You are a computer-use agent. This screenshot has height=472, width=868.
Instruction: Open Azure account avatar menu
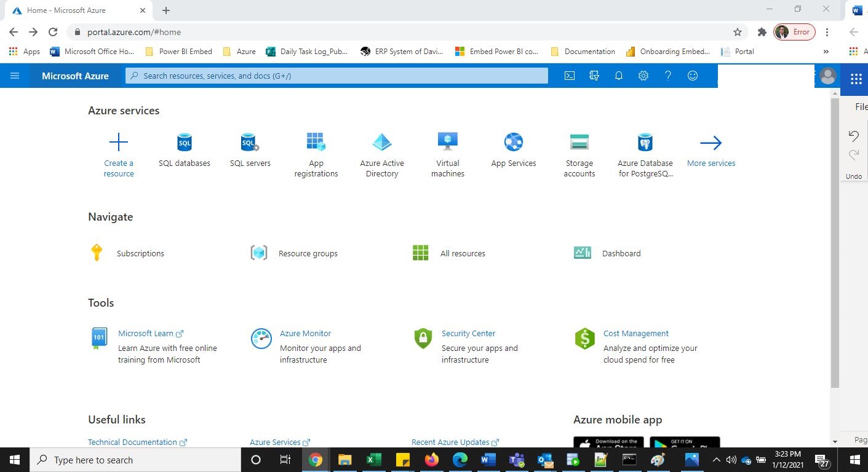pyautogui.click(x=828, y=76)
